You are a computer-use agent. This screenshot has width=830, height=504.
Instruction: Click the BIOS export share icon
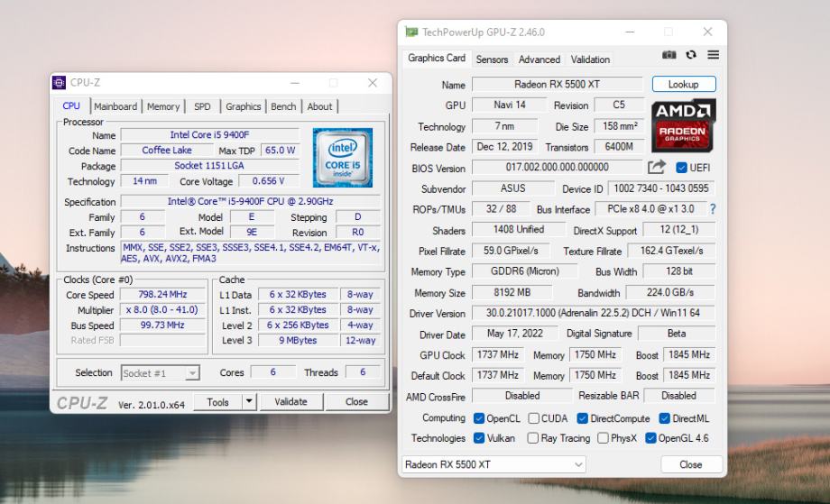656,168
